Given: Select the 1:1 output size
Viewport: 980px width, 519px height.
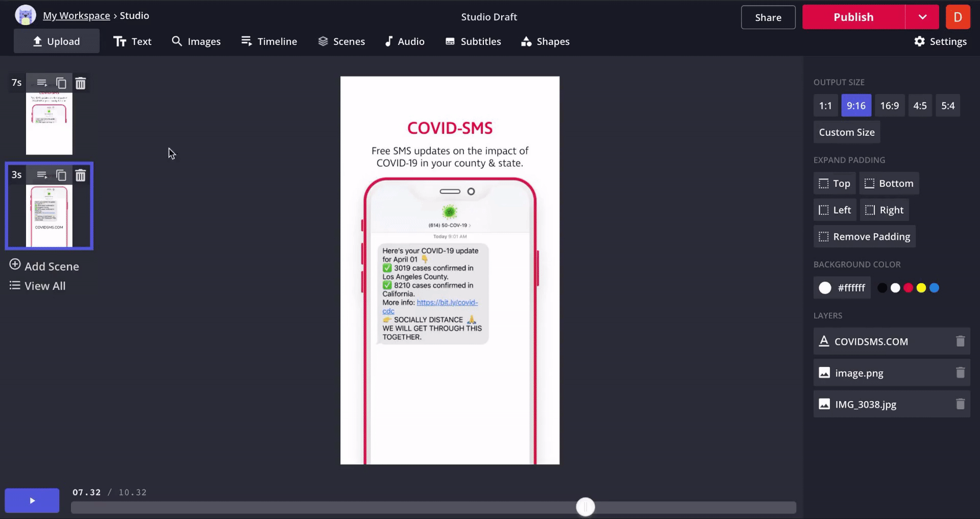Looking at the screenshot, I should pos(825,106).
